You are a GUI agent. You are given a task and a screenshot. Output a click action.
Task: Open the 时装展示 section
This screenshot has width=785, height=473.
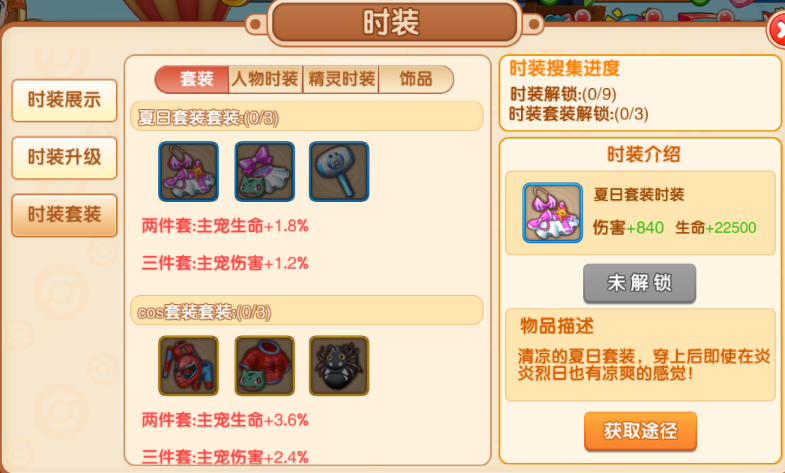(x=65, y=100)
